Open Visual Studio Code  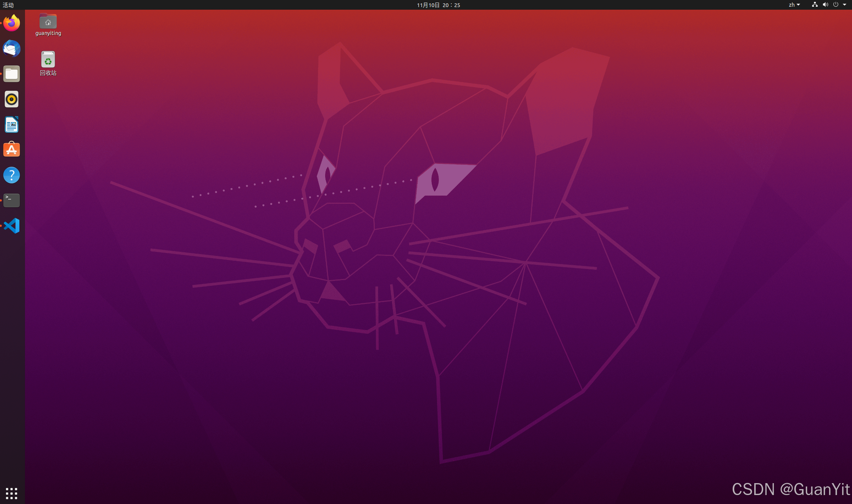(x=12, y=226)
